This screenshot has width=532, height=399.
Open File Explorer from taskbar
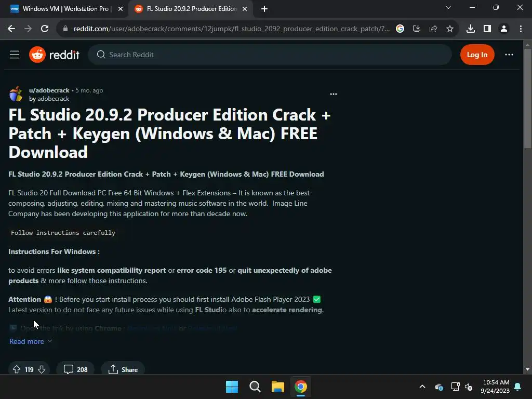pyautogui.click(x=278, y=387)
